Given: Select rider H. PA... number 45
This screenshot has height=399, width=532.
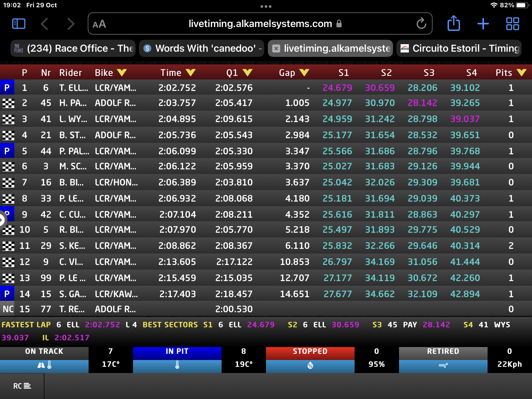Looking at the screenshot, I should [x=73, y=103].
